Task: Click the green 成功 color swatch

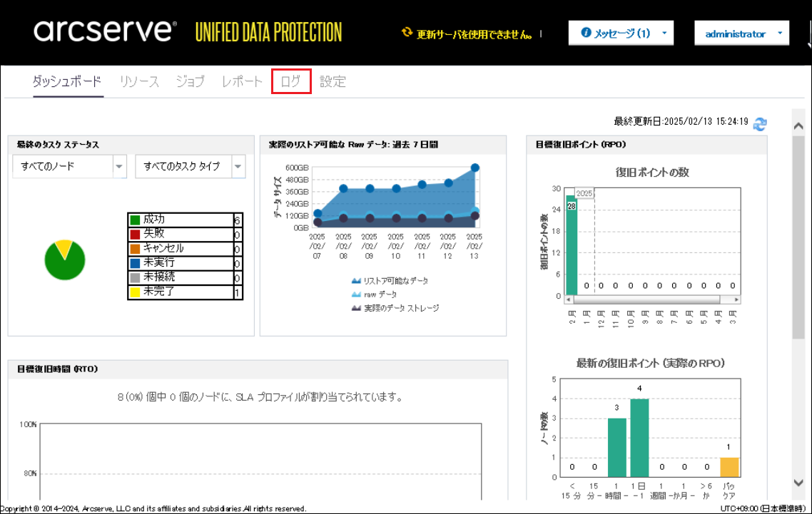Action: click(135, 220)
